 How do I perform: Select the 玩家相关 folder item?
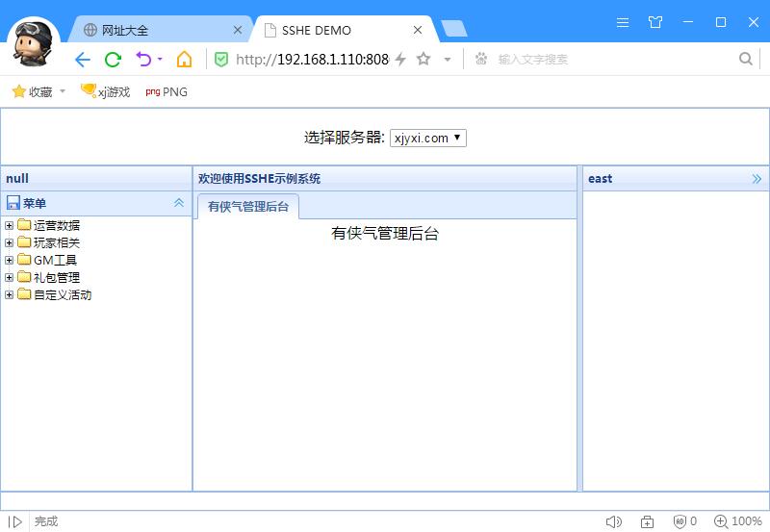click(57, 243)
